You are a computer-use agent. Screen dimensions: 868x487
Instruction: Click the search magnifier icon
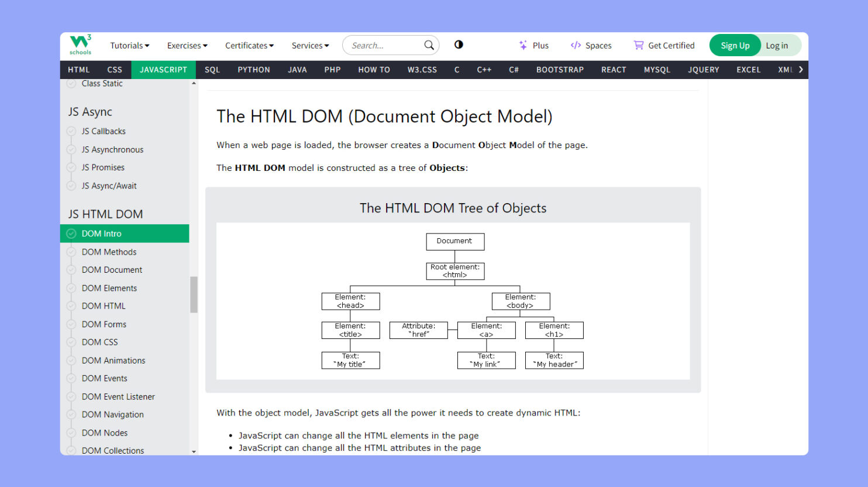point(429,45)
